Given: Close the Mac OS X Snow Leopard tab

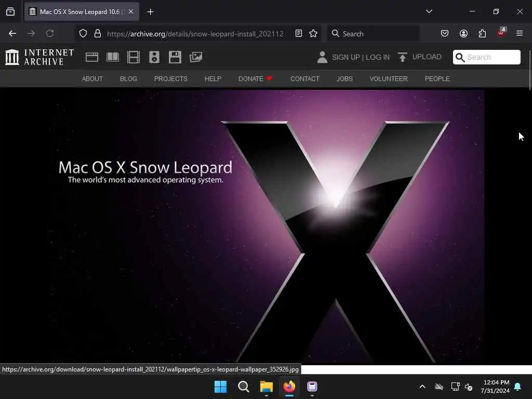Looking at the screenshot, I should pos(131,11).
